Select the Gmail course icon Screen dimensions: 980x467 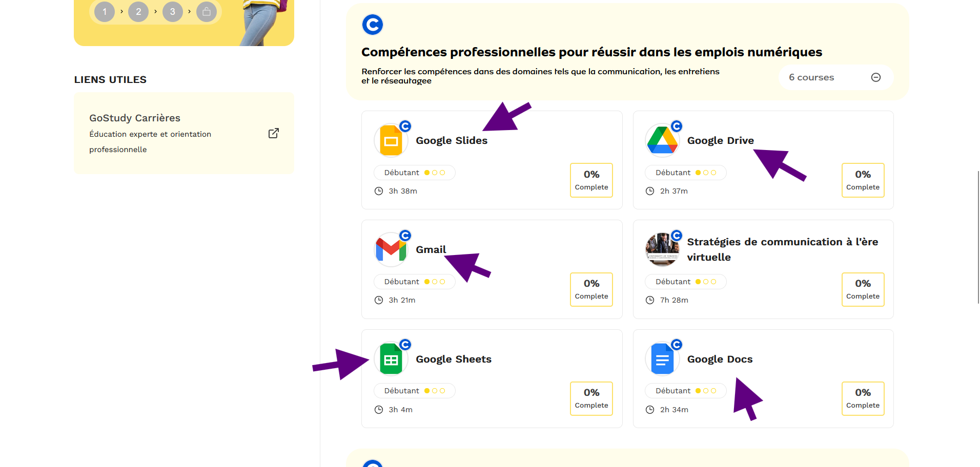(391, 249)
